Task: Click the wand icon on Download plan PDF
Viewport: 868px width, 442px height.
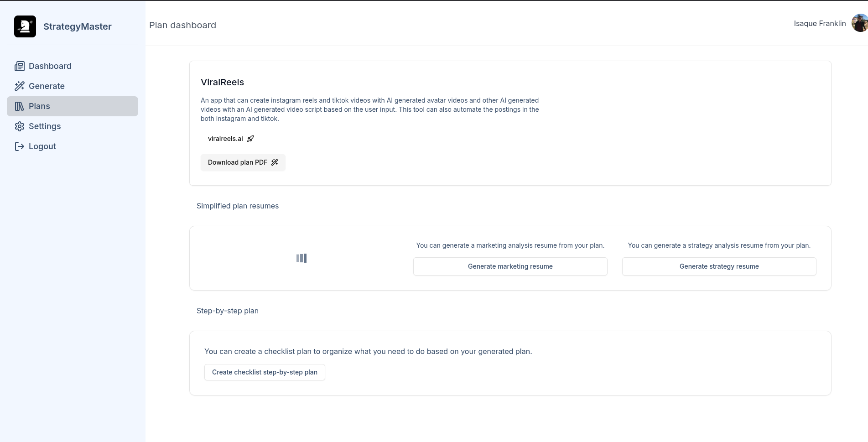Action: (x=275, y=162)
